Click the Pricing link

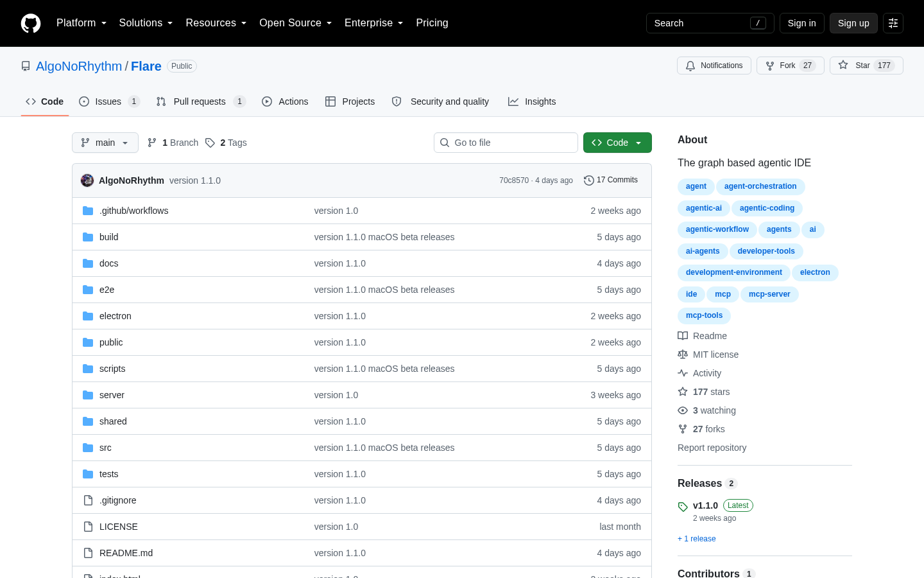432,23
